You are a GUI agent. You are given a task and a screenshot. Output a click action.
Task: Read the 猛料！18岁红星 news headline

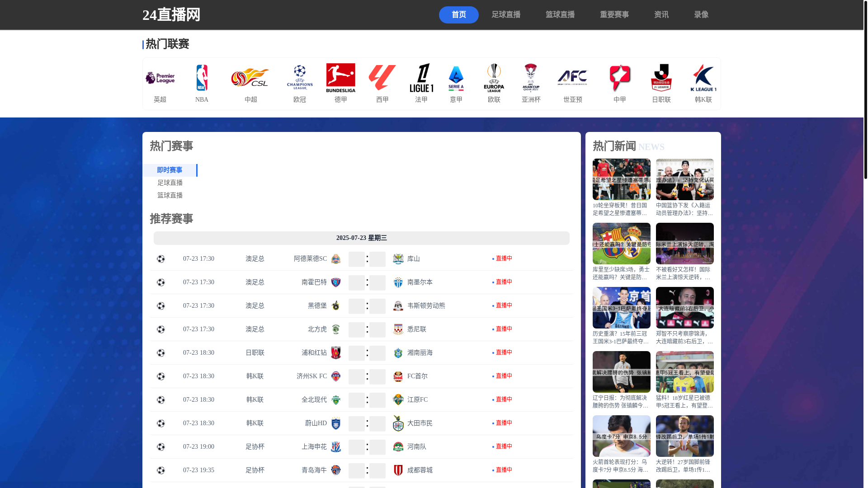(x=685, y=402)
